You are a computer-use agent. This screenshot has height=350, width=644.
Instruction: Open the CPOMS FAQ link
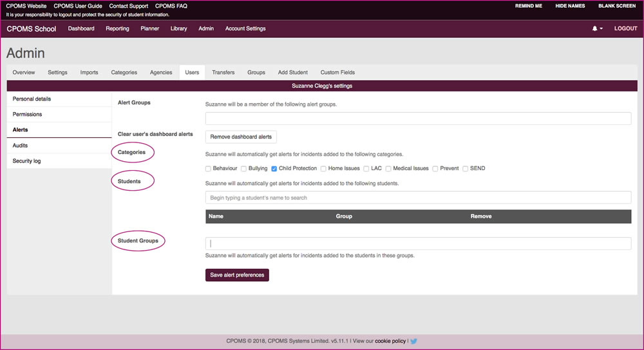point(171,6)
